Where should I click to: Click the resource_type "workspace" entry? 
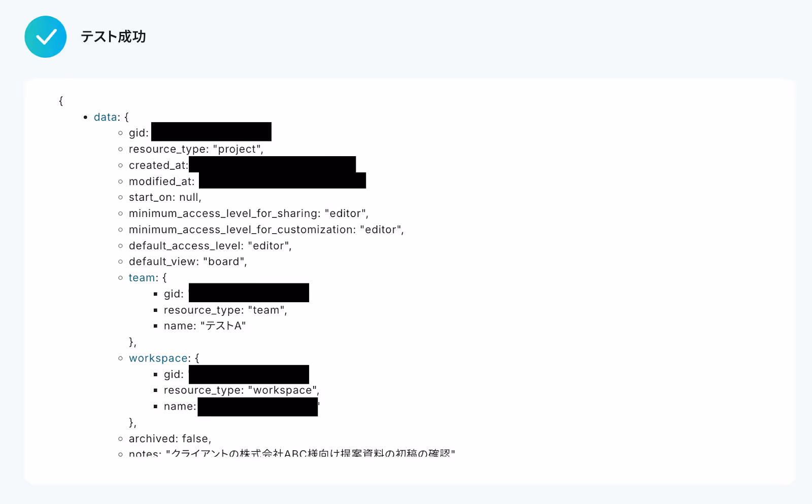(242, 390)
